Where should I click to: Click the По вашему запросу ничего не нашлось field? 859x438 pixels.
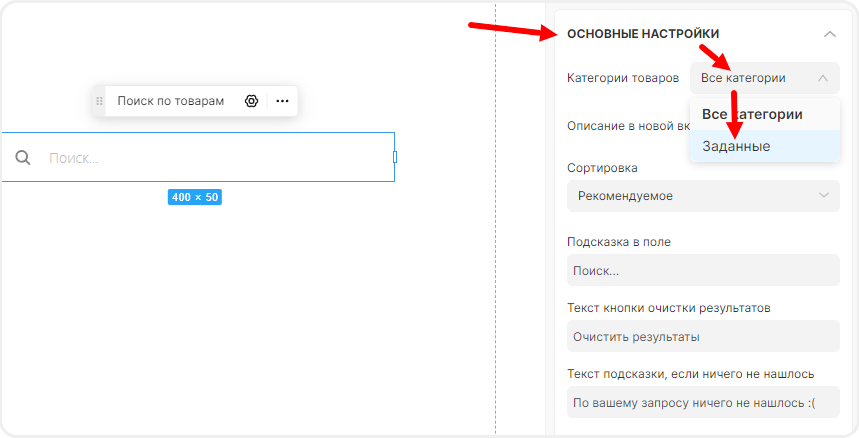pos(702,402)
